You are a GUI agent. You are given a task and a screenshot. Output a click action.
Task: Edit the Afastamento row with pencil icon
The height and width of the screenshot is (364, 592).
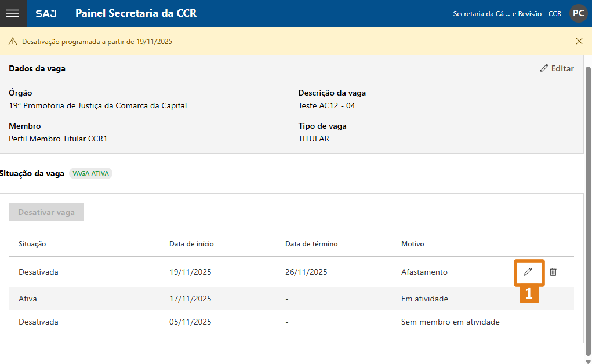528,272
